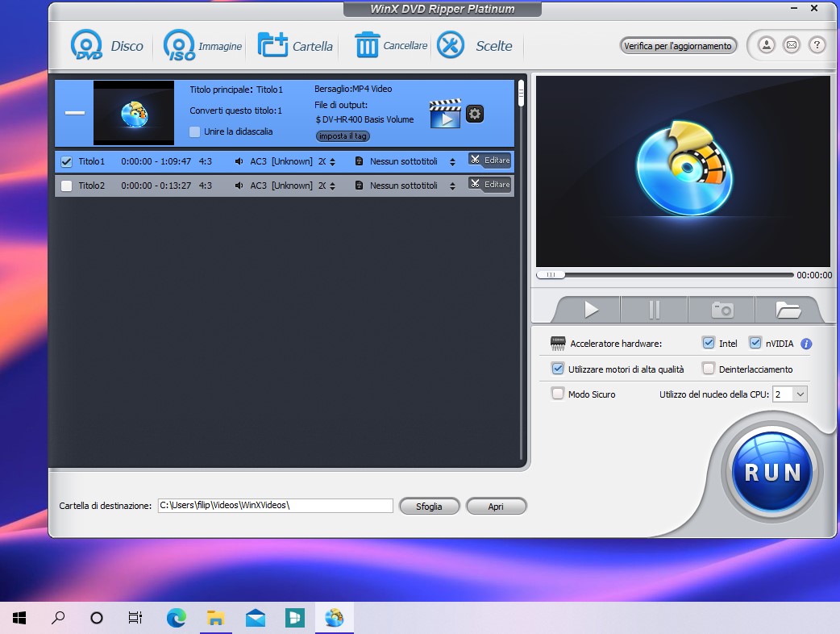Enable Unire la didascalia checkbox
This screenshot has height=634, width=840.
[x=195, y=131]
